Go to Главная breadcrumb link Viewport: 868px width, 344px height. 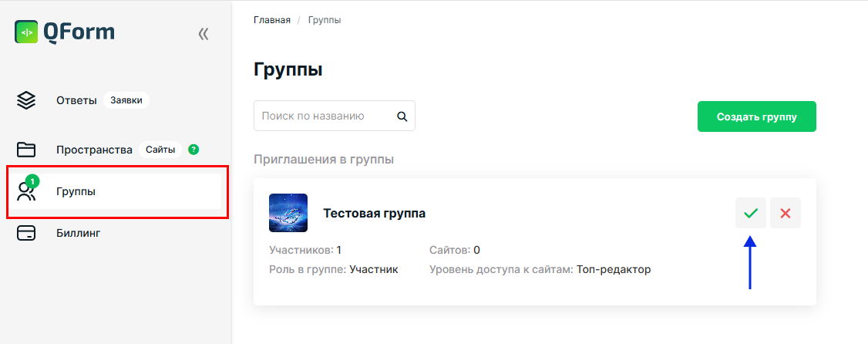point(272,21)
